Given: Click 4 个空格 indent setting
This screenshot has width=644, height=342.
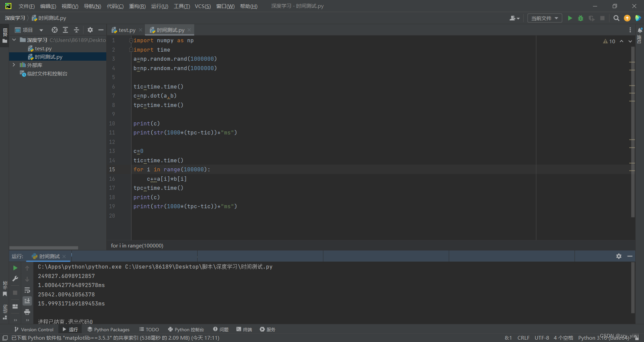Looking at the screenshot, I should [563, 338].
